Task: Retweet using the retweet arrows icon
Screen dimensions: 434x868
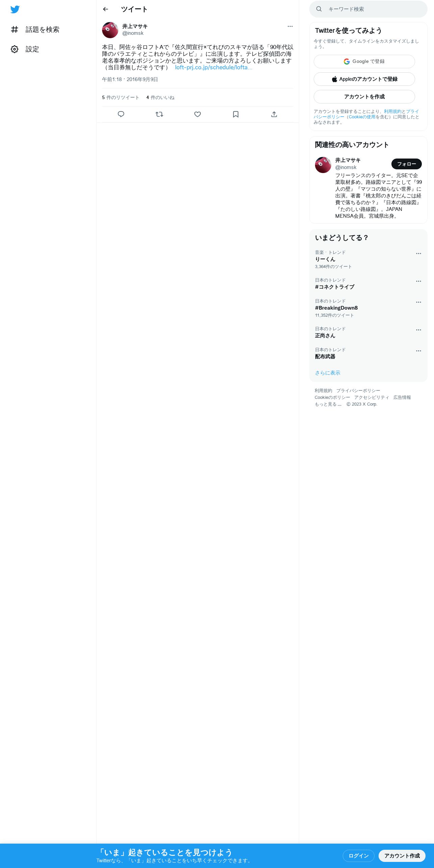Action: pos(159,114)
